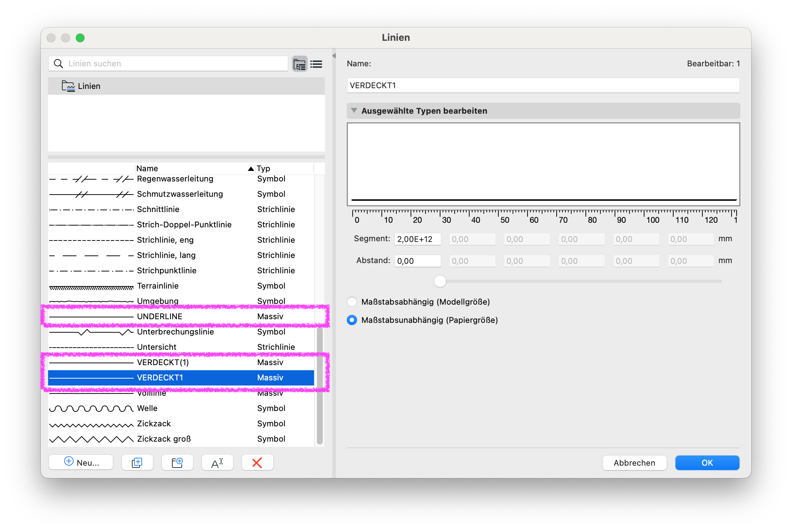Click the Name field containing VERDECKT1
This screenshot has height=532, width=792.
[543, 85]
